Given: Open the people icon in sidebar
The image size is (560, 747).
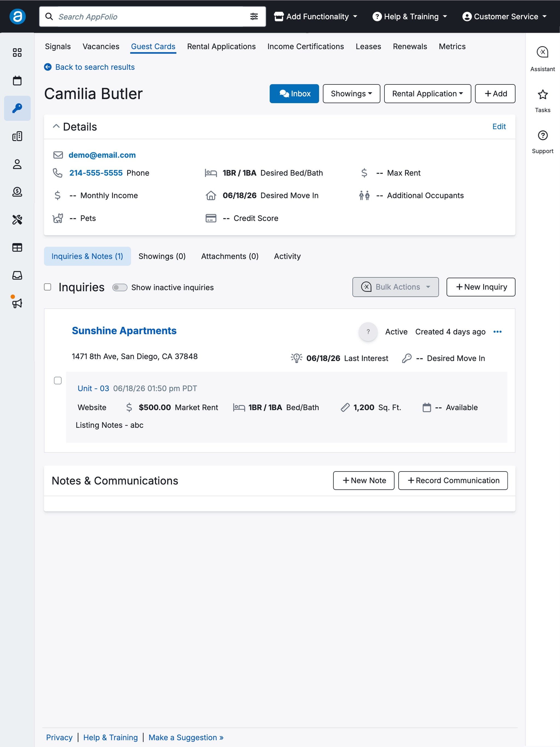Looking at the screenshot, I should pos(17,164).
